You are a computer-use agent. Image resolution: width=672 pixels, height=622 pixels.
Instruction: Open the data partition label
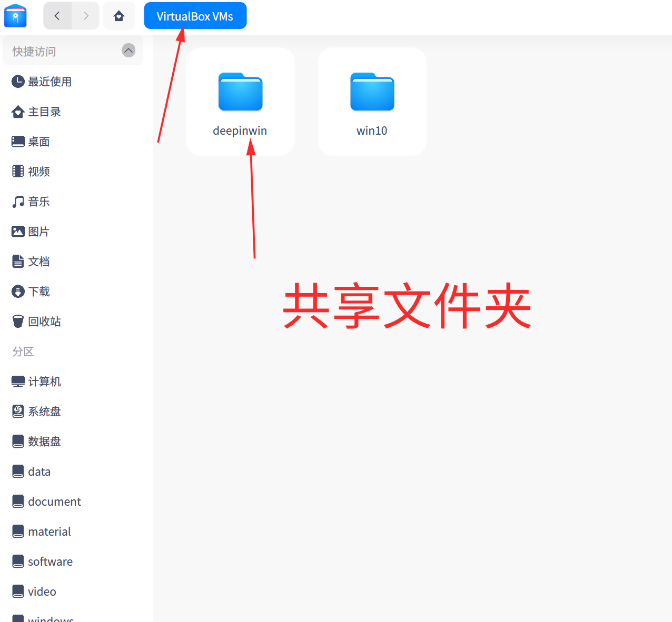tap(39, 471)
